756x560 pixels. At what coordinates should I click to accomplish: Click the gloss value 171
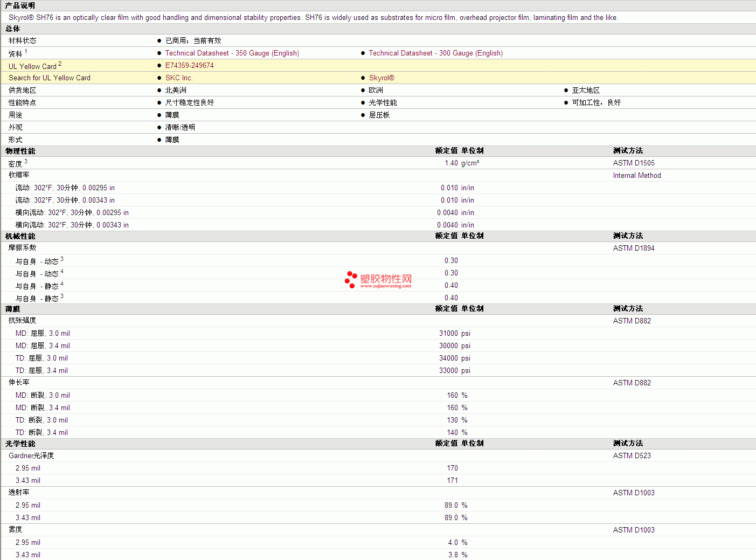tap(452, 480)
